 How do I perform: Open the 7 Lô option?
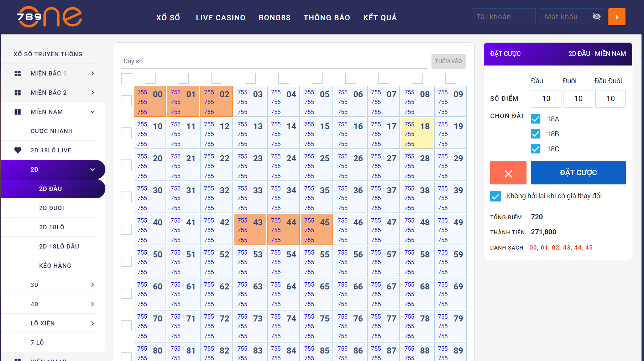[37, 342]
